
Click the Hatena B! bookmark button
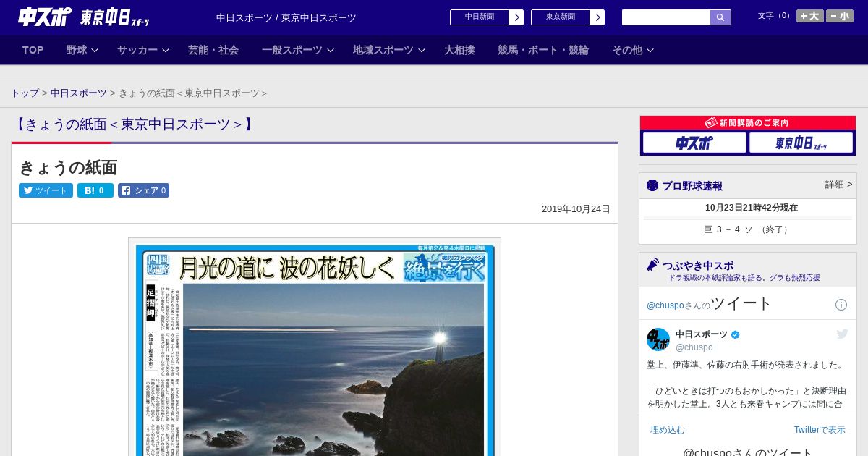point(95,190)
